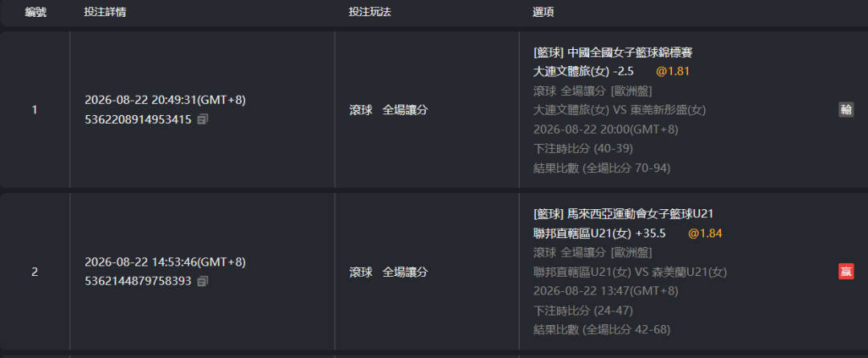Viewport: 868px width, 358px height.
Task: Select bet ID text 5362208914953415
Action: [x=138, y=119]
